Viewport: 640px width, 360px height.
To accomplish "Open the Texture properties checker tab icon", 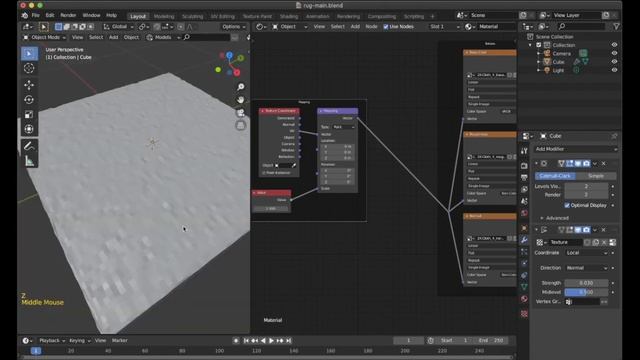I will point(524,313).
